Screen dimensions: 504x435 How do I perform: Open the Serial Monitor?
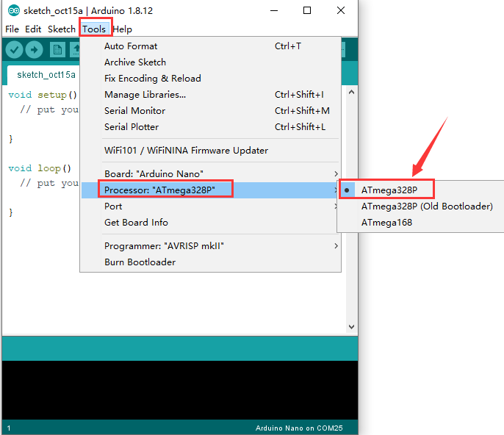(211, 111)
